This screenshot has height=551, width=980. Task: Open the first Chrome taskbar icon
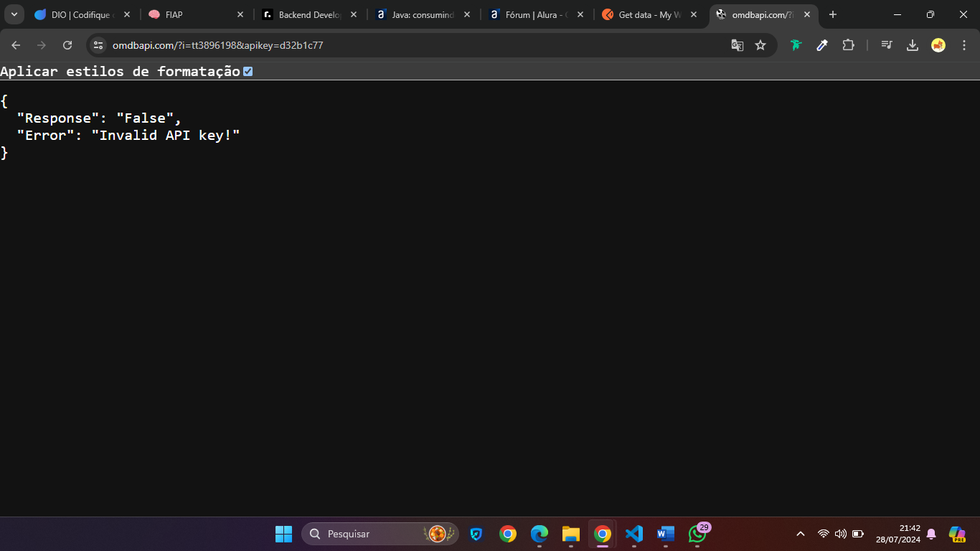click(x=508, y=534)
